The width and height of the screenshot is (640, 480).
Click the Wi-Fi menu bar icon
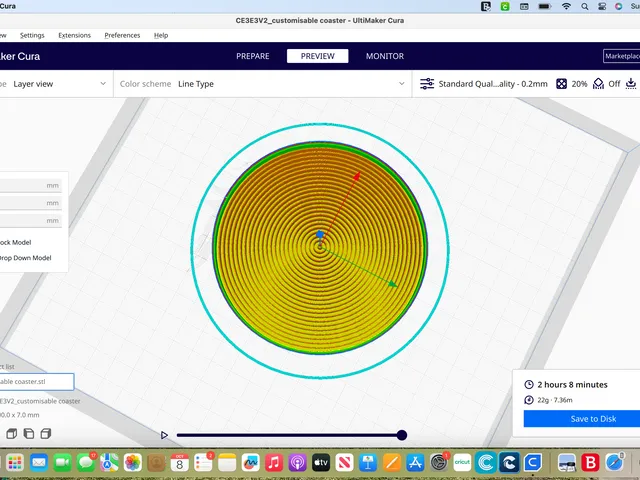pos(566,7)
